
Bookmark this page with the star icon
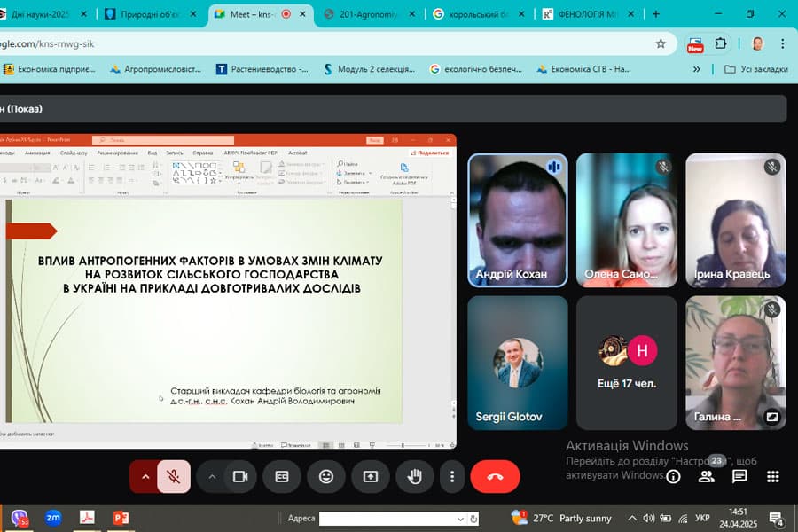tap(661, 43)
